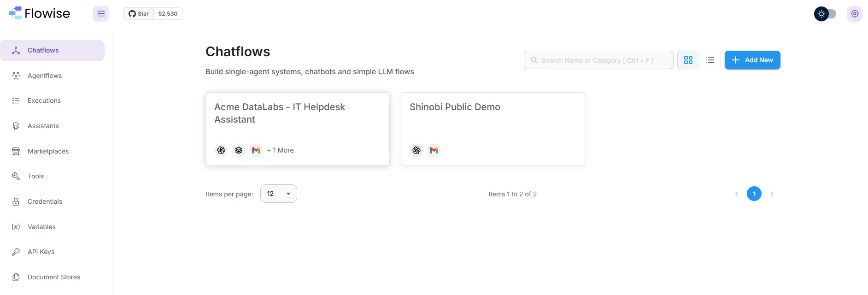Open the Document Stores page label
This screenshot has width=868, height=295.
pyautogui.click(x=54, y=277)
